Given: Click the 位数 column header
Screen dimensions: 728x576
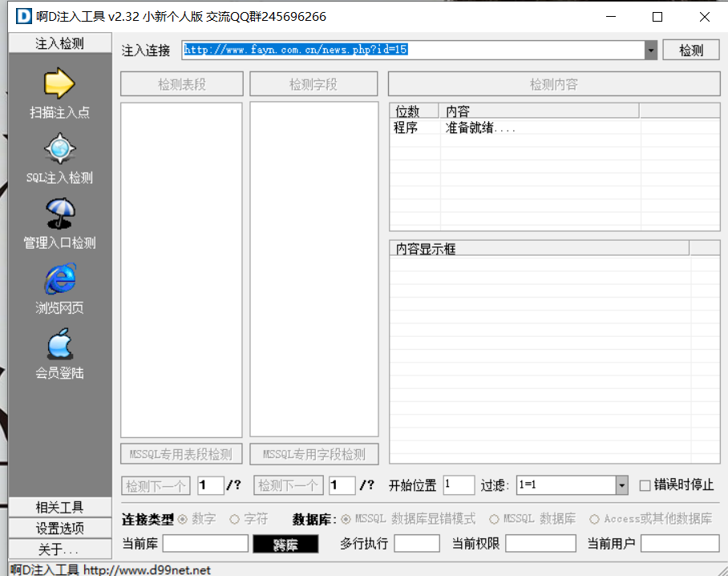Looking at the screenshot, I should point(415,111).
